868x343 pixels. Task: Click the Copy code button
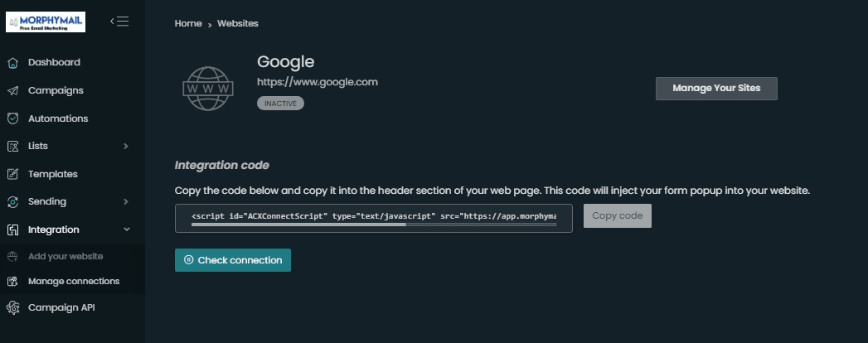618,215
